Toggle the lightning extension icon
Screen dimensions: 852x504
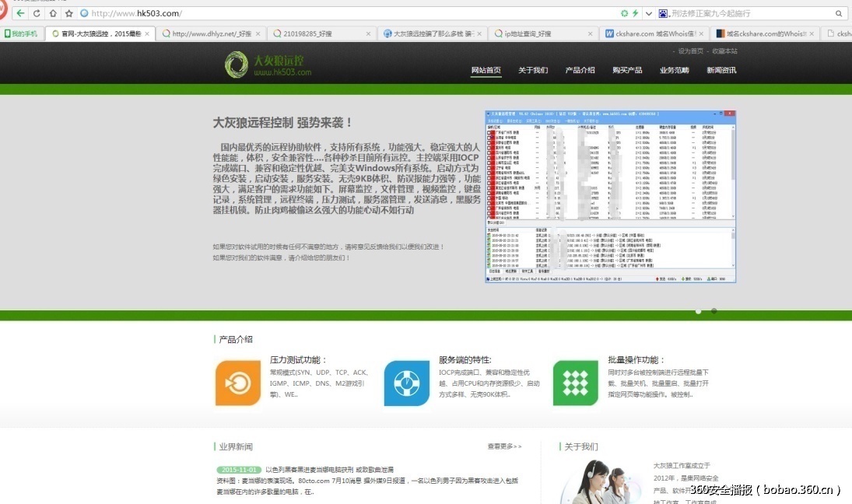tap(635, 13)
